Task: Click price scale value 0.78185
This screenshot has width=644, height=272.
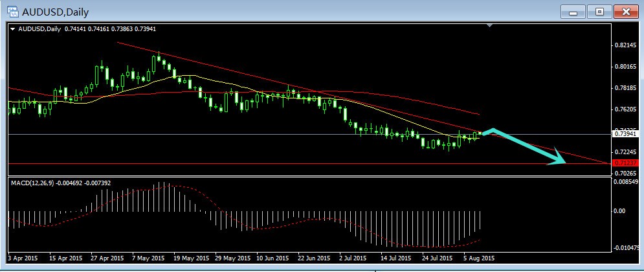Action: pyautogui.click(x=625, y=88)
